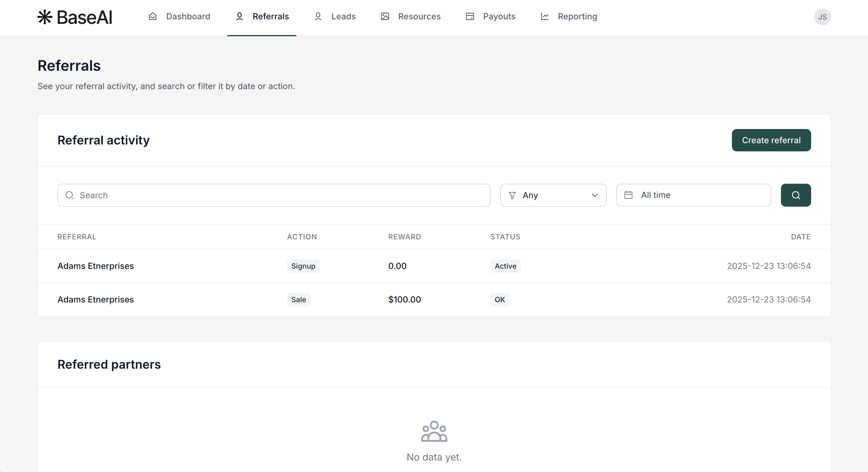Image resolution: width=868 pixels, height=472 pixels.
Task: Open the Any action filter dropdown
Action: [x=553, y=195]
